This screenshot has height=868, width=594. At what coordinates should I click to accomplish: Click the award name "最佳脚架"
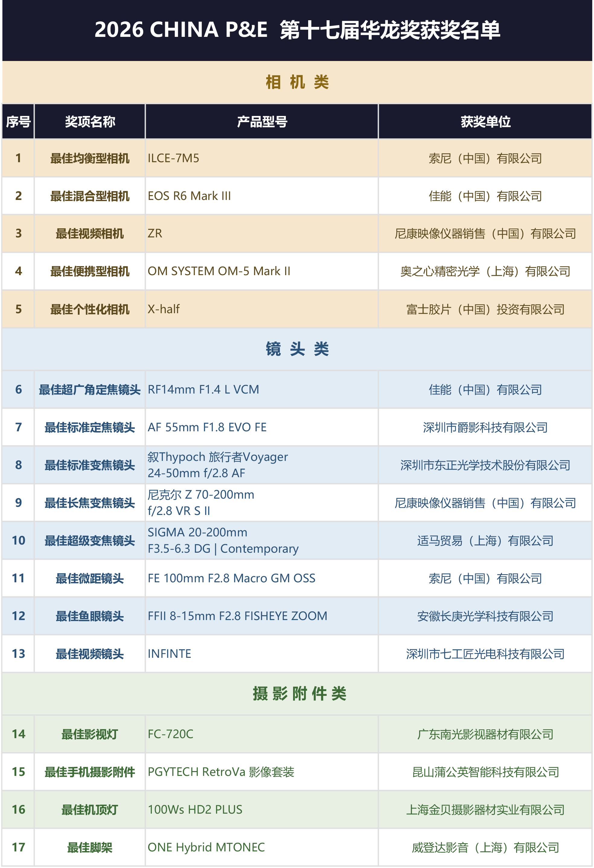tap(90, 848)
